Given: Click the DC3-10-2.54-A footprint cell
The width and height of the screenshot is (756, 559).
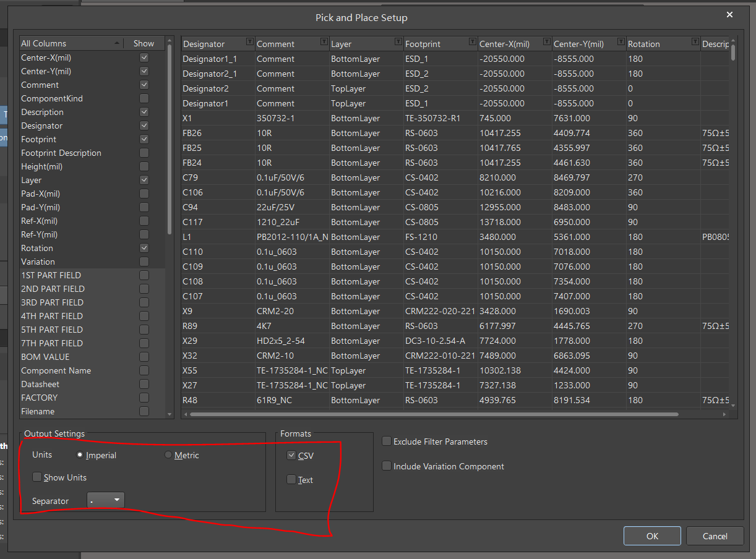Looking at the screenshot, I should click(x=441, y=341).
